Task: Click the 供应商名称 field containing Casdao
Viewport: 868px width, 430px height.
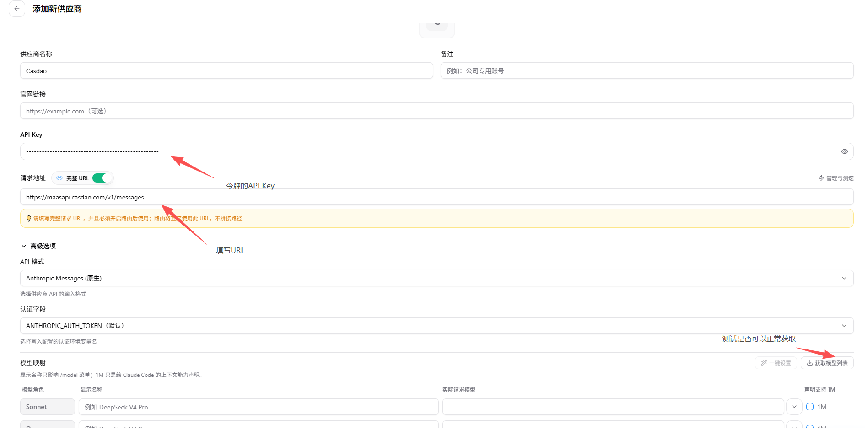Action: [x=226, y=71]
